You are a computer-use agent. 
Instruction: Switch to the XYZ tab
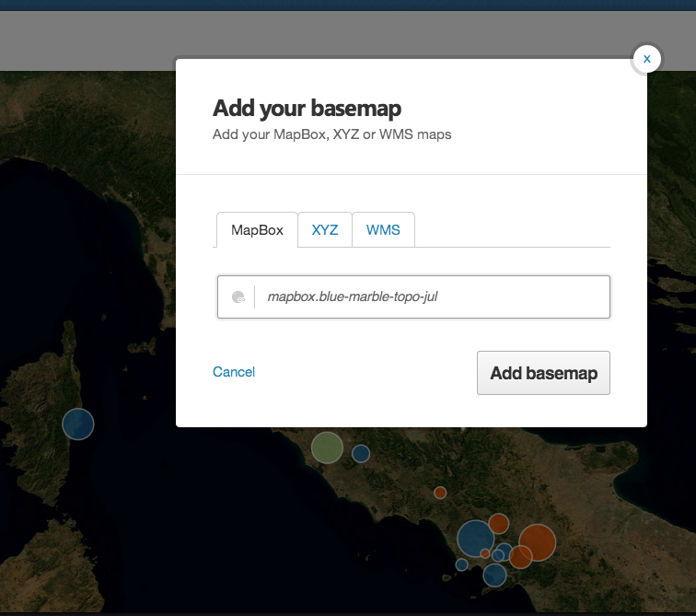coord(325,230)
